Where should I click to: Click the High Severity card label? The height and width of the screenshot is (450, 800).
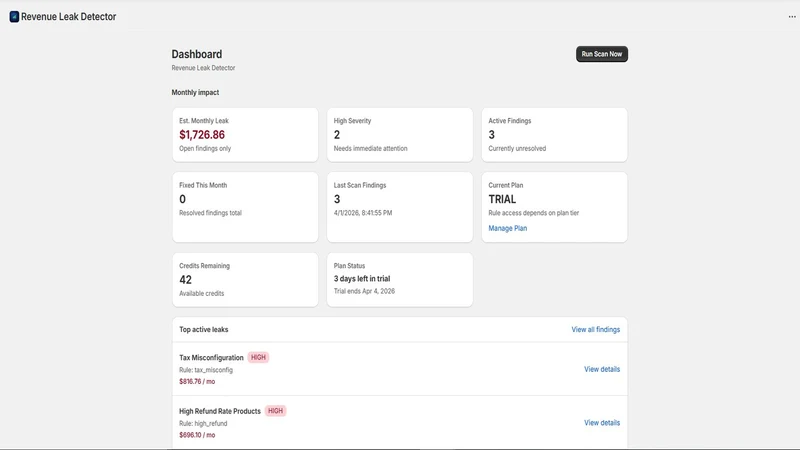click(352, 121)
